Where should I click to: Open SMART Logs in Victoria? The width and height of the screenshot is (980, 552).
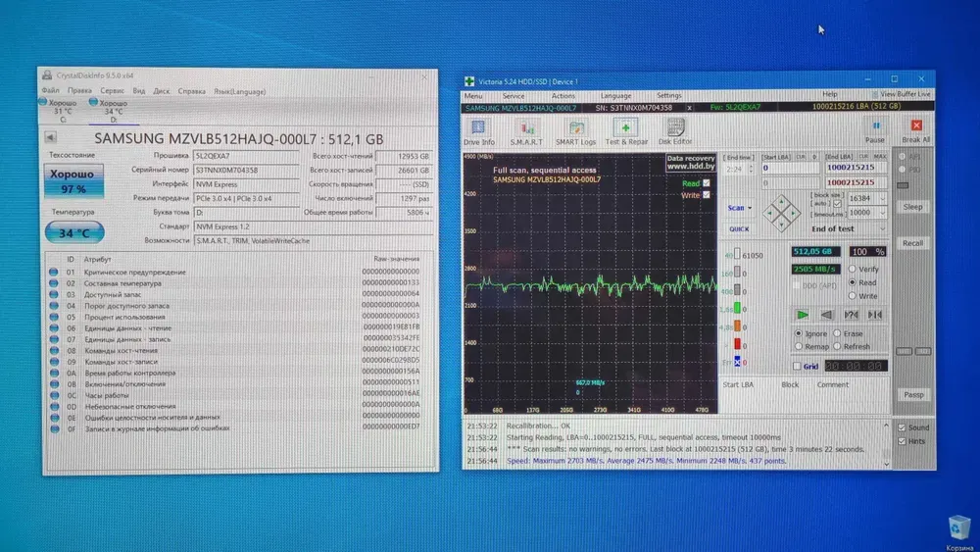click(x=575, y=132)
